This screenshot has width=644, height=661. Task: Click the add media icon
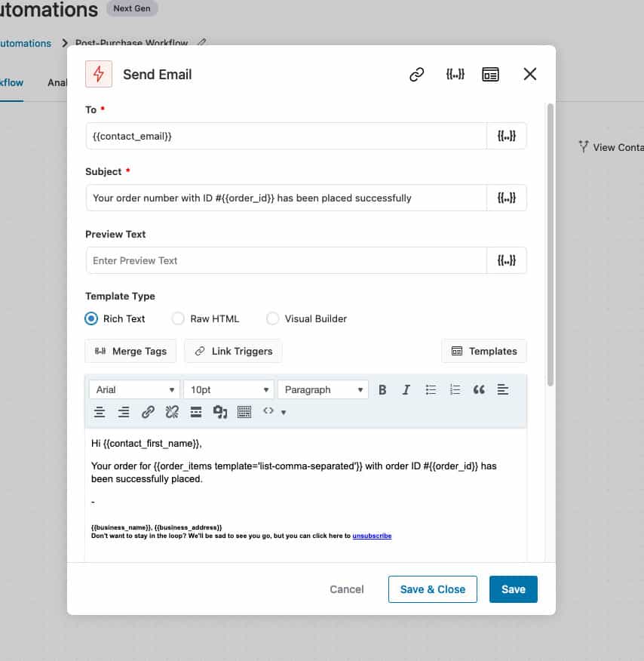tap(220, 412)
